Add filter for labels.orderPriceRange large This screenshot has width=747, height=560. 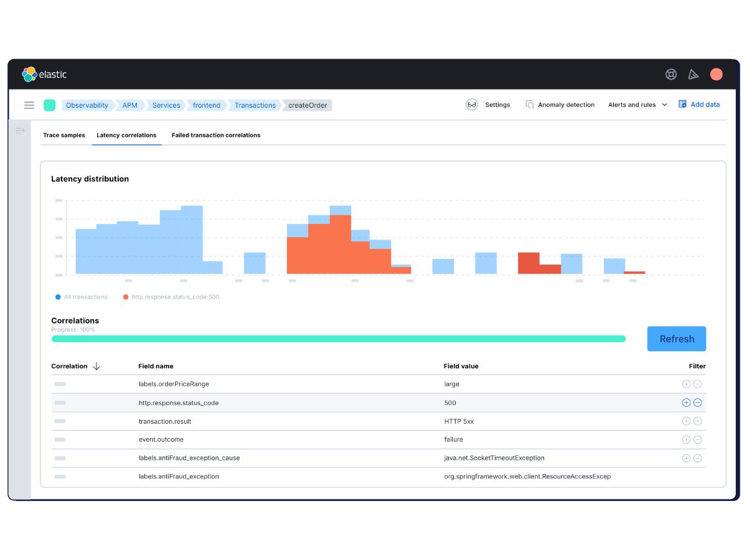(x=686, y=384)
